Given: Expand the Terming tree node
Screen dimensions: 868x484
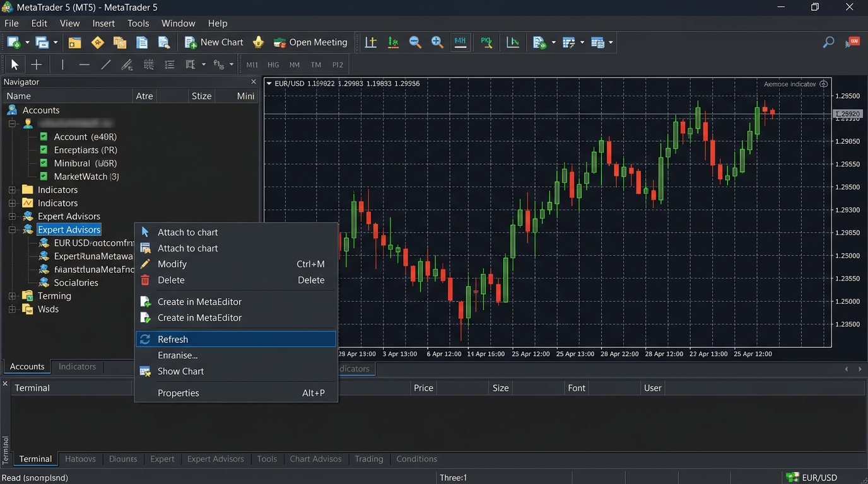Looking at the screenshot, I should pyautogui.click(x=12, y=296).
